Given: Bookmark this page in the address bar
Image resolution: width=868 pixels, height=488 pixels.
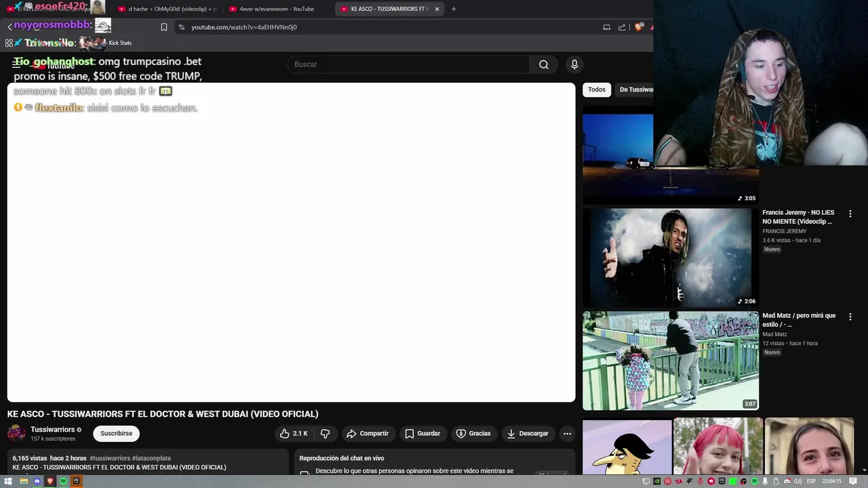Looking at the screenshot, I should pos(164,27).
